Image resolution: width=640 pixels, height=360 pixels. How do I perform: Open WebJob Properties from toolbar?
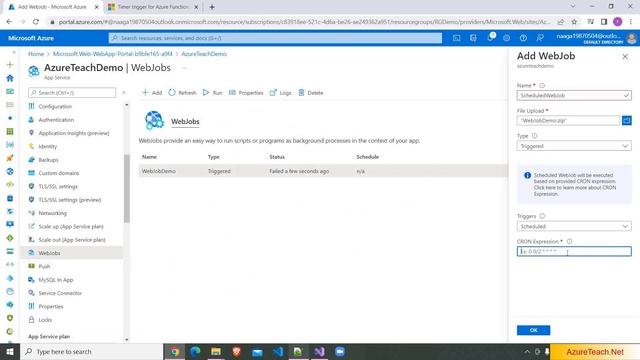coord(246,93)
